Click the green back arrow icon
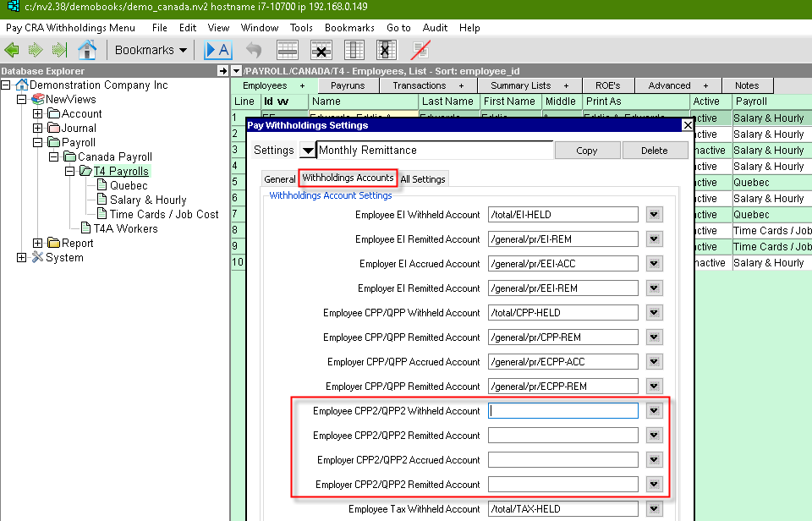This screenshot has height=521, width=812. (12, 50)
